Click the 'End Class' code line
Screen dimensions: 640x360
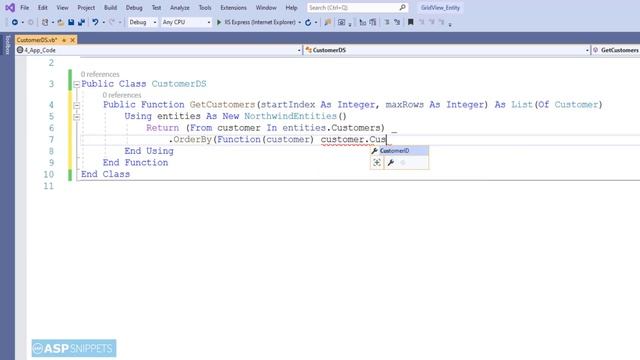[105, 174]
